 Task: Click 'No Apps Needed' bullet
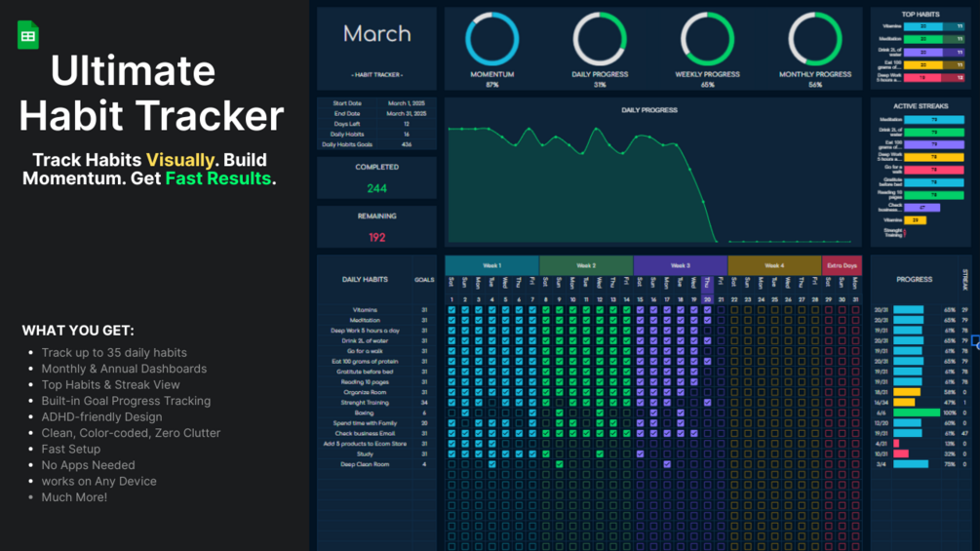pyautogui.click(x=88, y=465)
